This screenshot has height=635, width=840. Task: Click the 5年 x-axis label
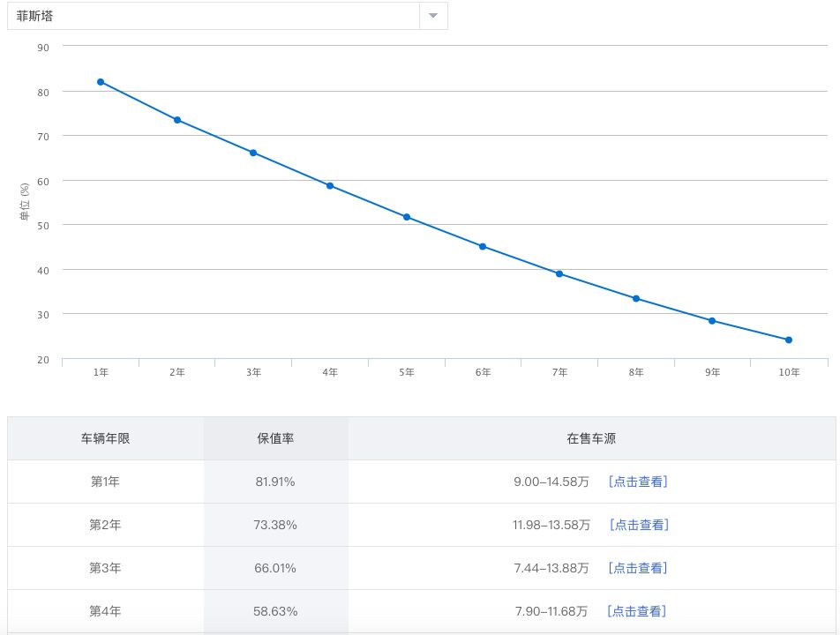click(407, 372)
